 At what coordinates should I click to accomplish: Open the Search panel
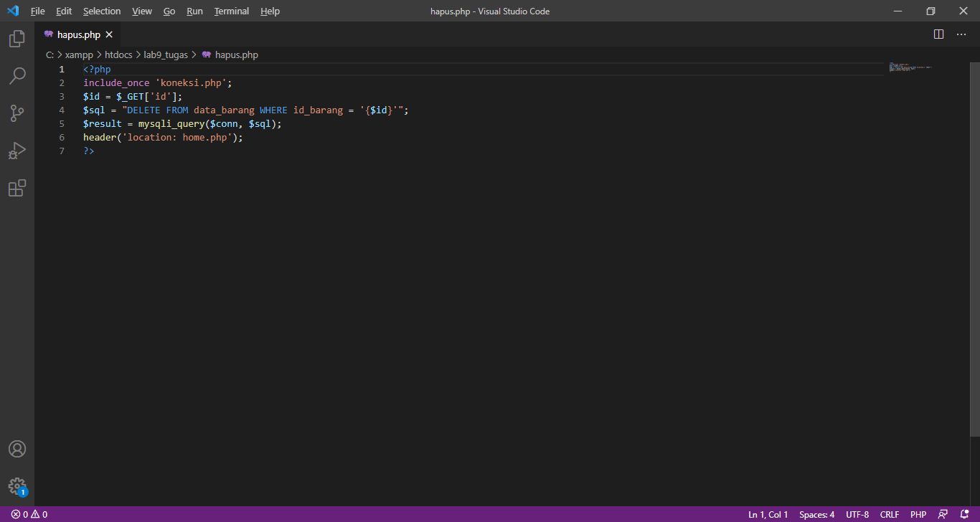[17, 75]
